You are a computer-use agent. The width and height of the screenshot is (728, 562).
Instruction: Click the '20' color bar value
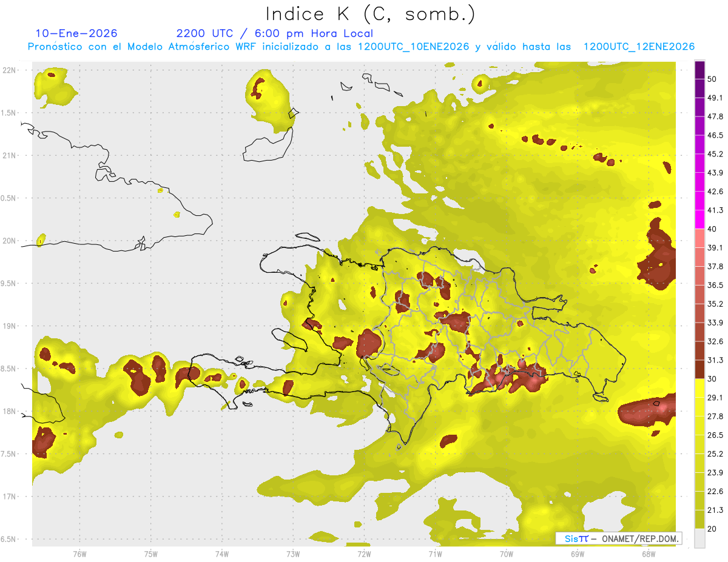(712, 529)
